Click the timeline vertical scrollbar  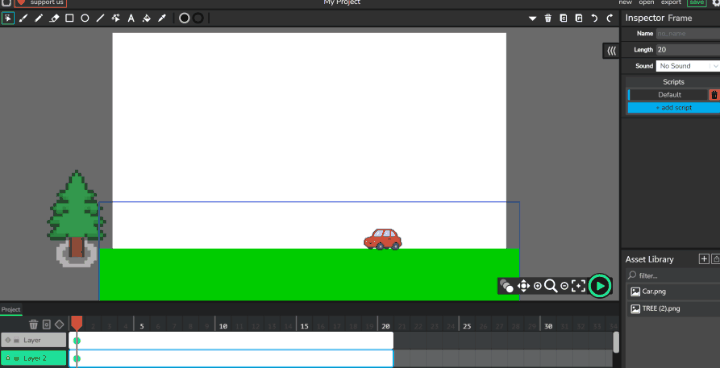pos(616,342)
